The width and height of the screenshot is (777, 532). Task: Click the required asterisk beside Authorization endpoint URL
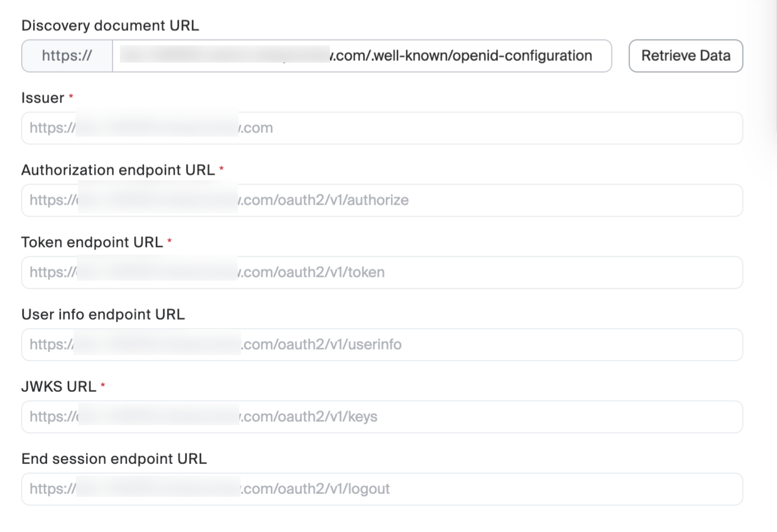[x=221, y=169]
